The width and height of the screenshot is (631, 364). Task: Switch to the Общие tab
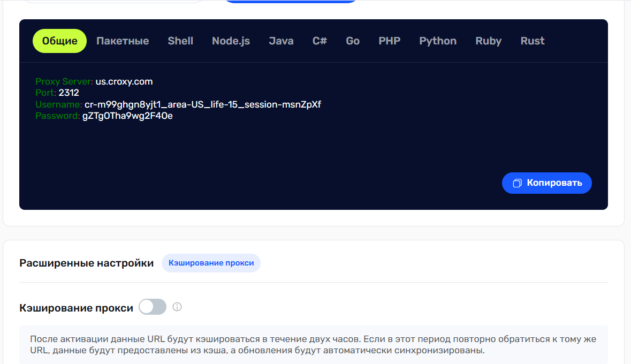(x=60, y=41)
